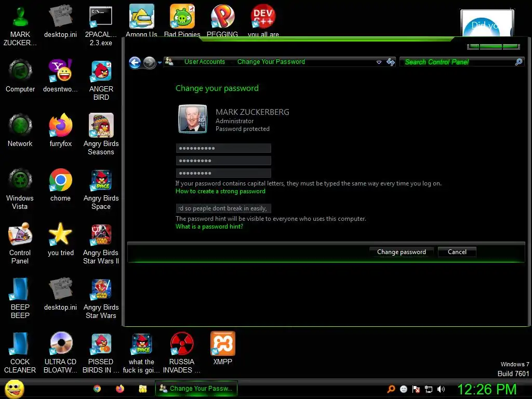532x399 pixels.
Task: Click the 'Did yo' window thumbnail
Action: 487,22
